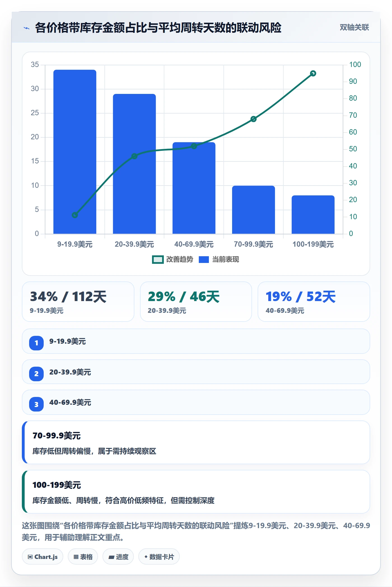
Task: Click the 当前表现 legend label
Action: 226,260
